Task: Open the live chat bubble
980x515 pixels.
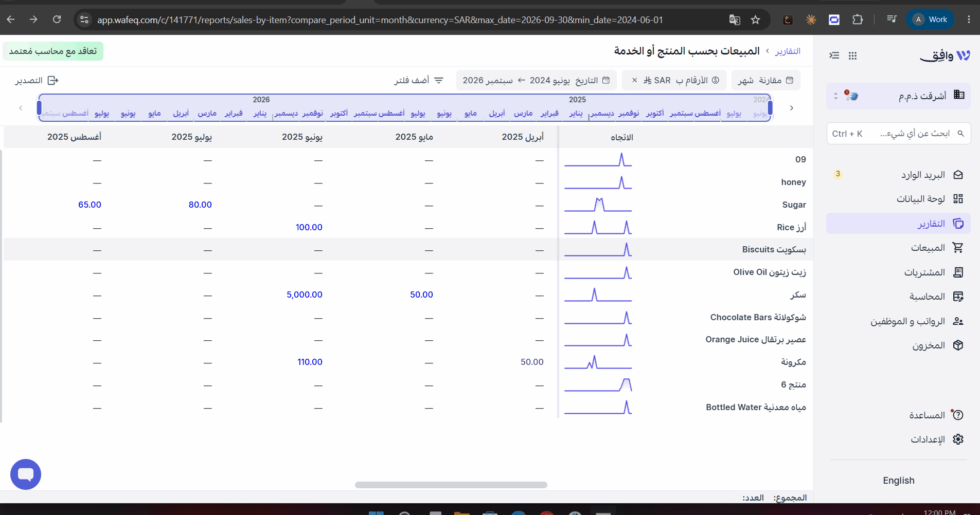Action: pos(26,474)
